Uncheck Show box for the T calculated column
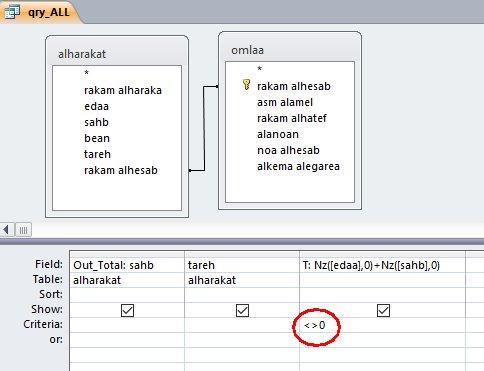 pos(383,310)
